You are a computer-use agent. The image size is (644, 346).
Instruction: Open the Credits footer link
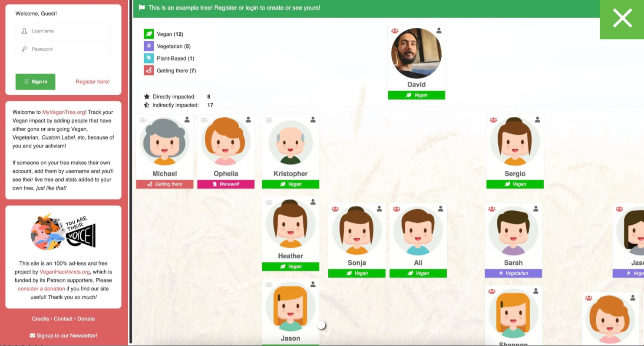pyautogui.click(x=40, y=319)
